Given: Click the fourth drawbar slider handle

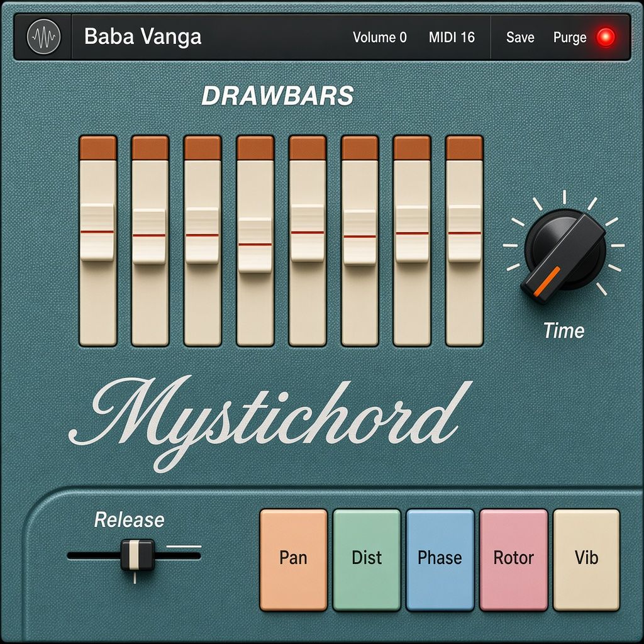Looking at the screenshot, I should [x=255, y=245].
